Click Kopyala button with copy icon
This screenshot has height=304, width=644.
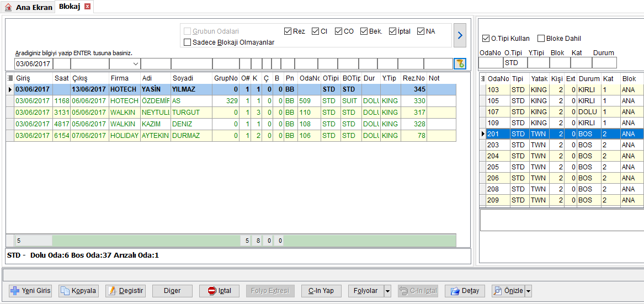pyautogui.click(x=78, y=291)
